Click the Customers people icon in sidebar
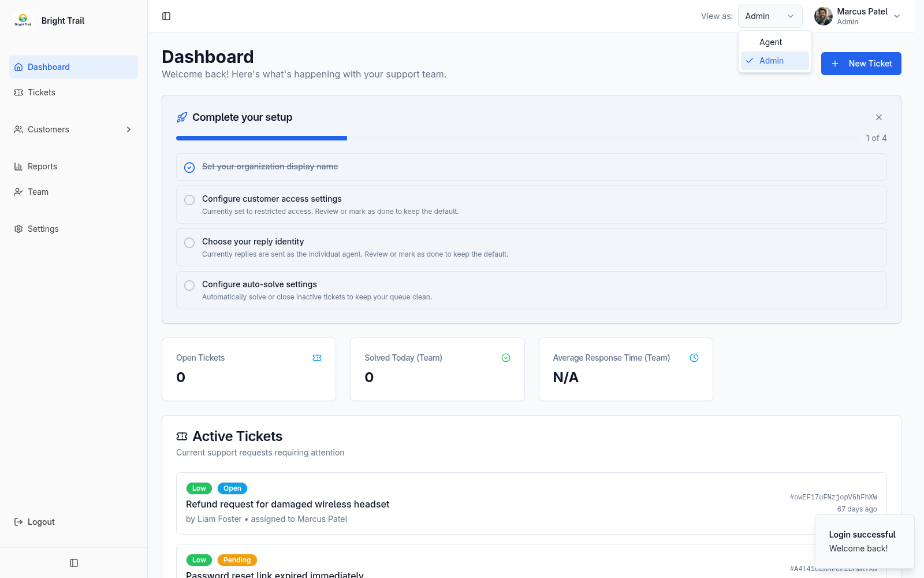This screenshot has width=924, height=578. (x=18, y=129)
